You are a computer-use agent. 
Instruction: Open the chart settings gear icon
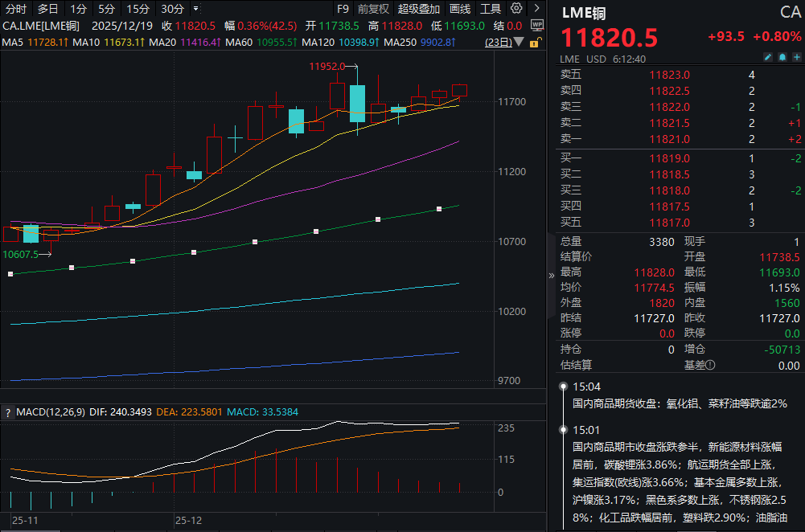pyautogui.click(x=516, y=9)
